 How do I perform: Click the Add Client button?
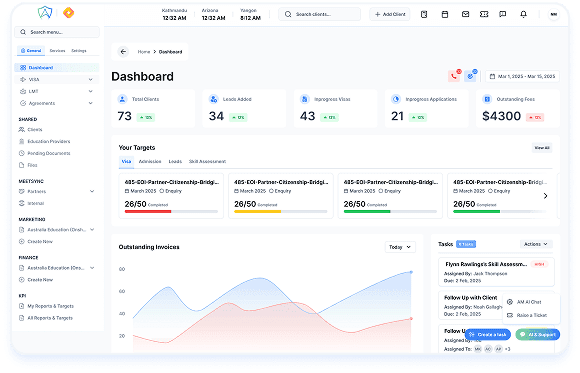coord(390,14)
